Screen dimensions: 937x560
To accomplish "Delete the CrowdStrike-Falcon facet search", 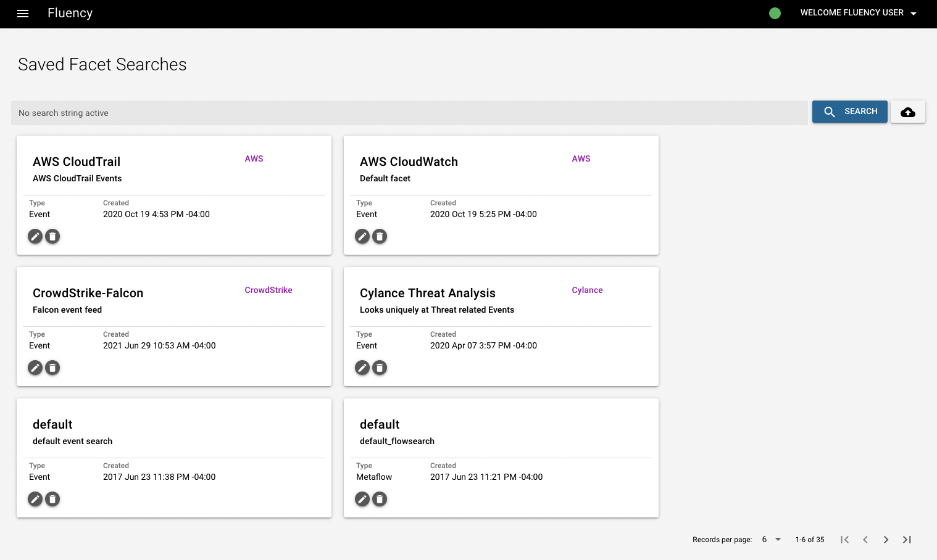I will tap(52, 368).
